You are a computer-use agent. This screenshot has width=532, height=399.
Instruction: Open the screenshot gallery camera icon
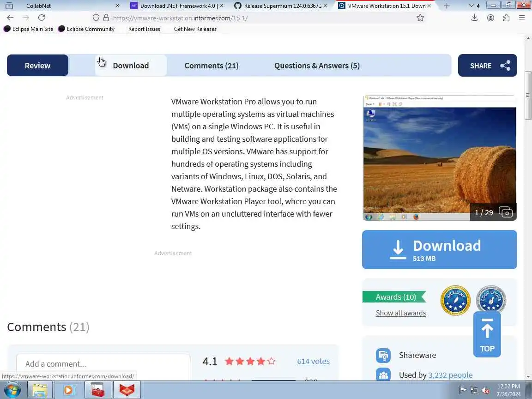[x=506, y=212]
